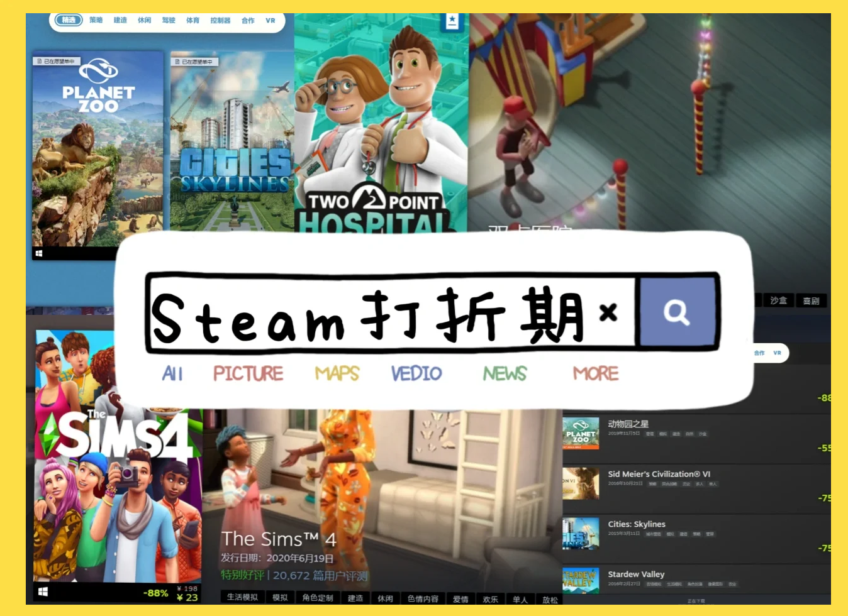Image resolution: width=848 pixels, height=616 pixels.
Task: Click the Planet Zoo thumbnail in the list
Action: pyautogui.click(x=581, y=434)
